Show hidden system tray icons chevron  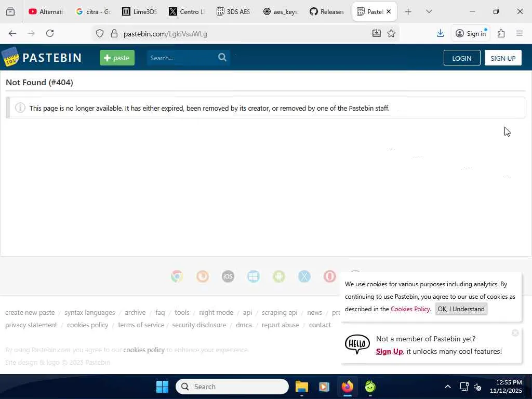click(x=448, y=387)
